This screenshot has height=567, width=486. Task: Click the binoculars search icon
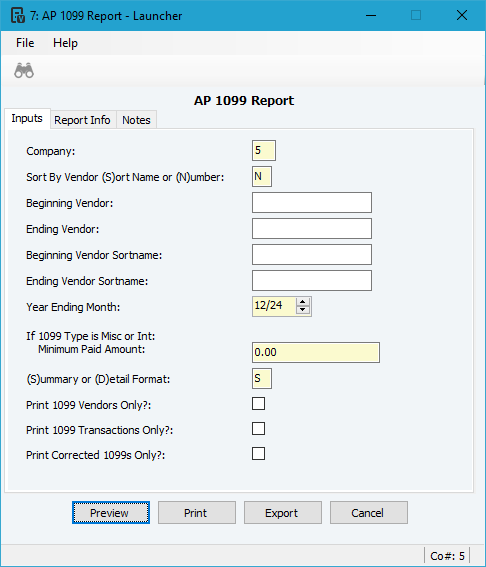24,71
